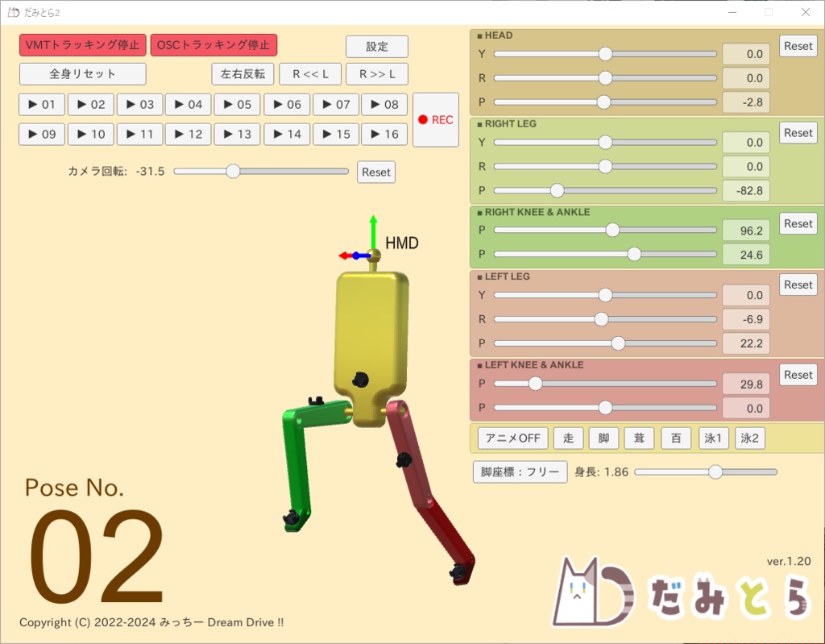Click the HEAD P value field showing -2.8

coord(746,102)
